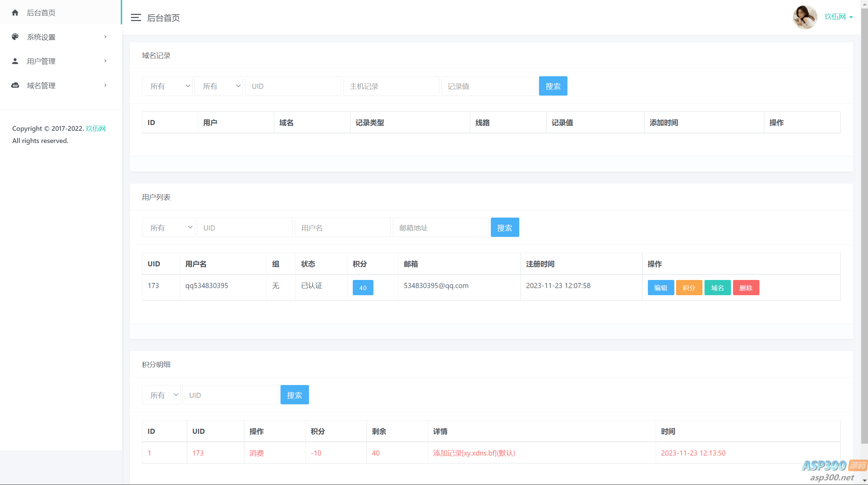The width and height of the screenshot is (868, 485).
Task: Click the palette icon for 系统设置
Action: click(x=15, y=37)
